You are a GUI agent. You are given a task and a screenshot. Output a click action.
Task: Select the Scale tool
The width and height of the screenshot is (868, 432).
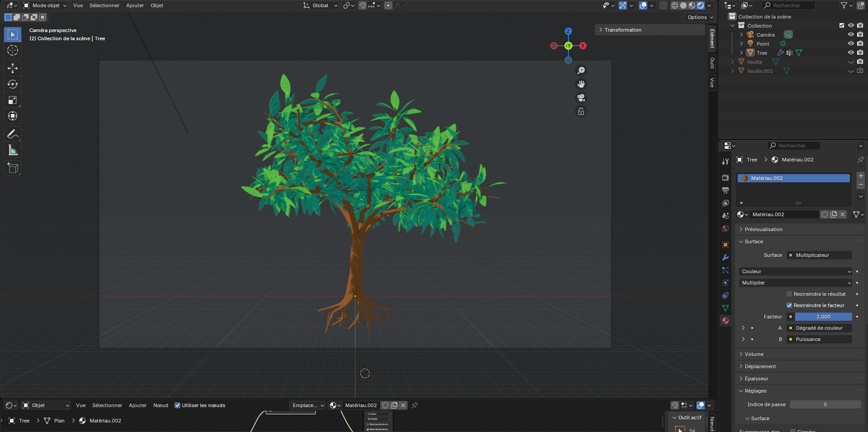pyautogui.click(x=13, y=100)
